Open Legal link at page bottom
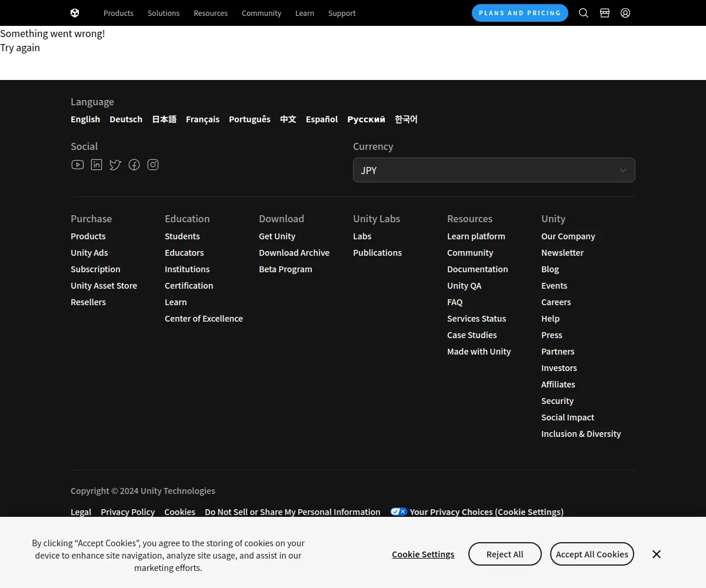Viewport: 706px width, 588px height. [81, 512]
